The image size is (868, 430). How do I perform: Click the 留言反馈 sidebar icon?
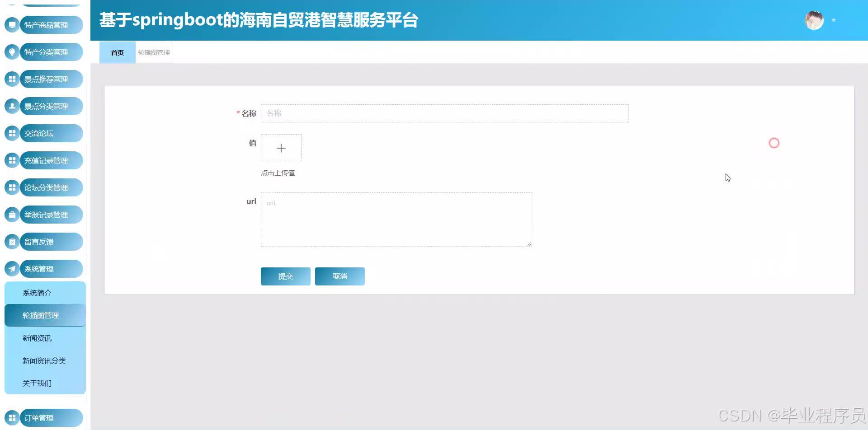coord(12,242)
